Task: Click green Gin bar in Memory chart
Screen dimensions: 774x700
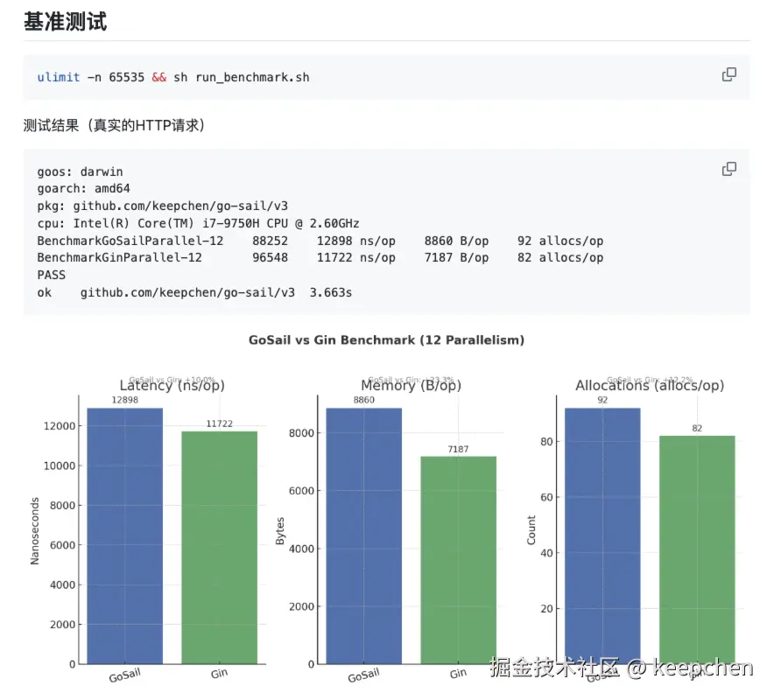Action: 458,560
